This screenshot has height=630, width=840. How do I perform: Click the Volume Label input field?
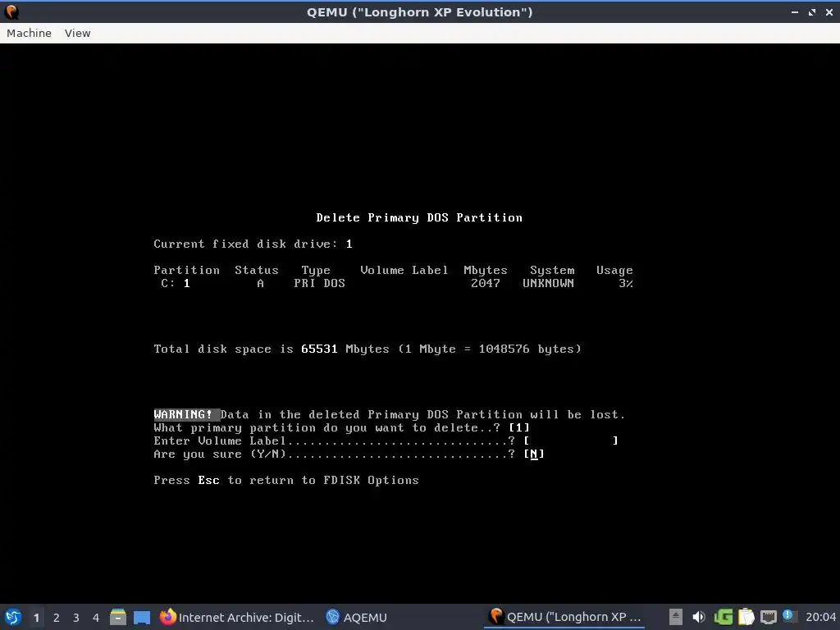click(x=571, y=441)
